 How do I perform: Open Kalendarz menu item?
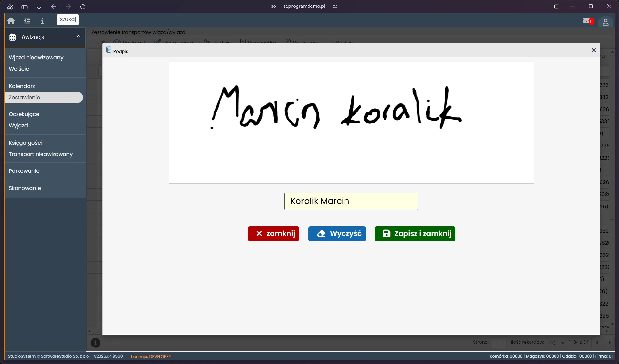[22, 86]
